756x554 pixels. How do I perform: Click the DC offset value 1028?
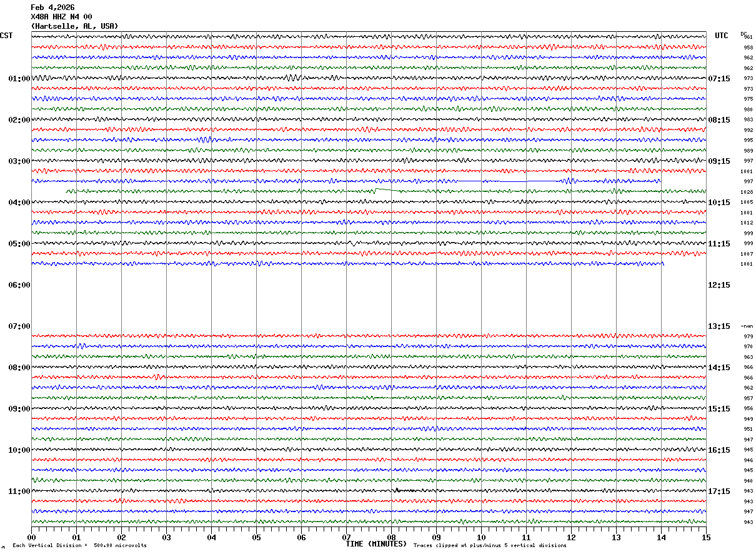point(747,192)
